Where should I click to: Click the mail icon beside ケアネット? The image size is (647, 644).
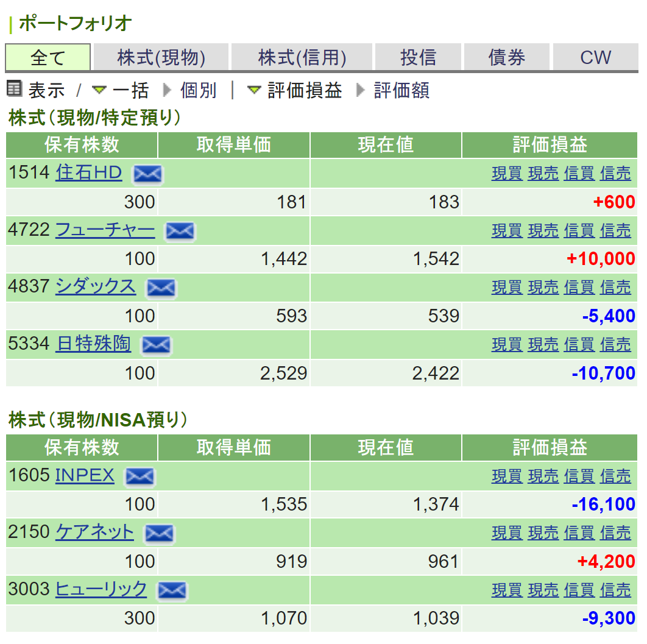pyautogui.click(x=159, y=534)
